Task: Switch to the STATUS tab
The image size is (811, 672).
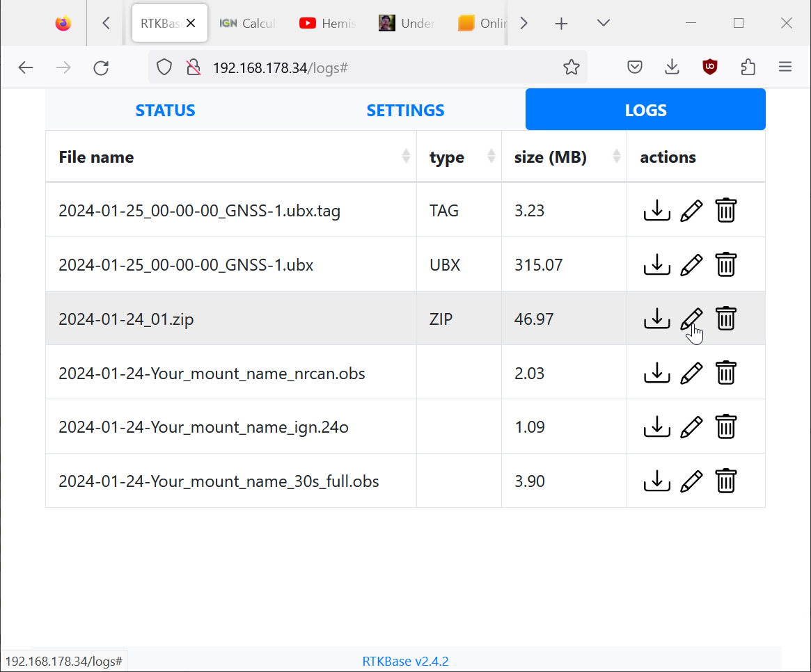Action: click(x=165, y=110)
